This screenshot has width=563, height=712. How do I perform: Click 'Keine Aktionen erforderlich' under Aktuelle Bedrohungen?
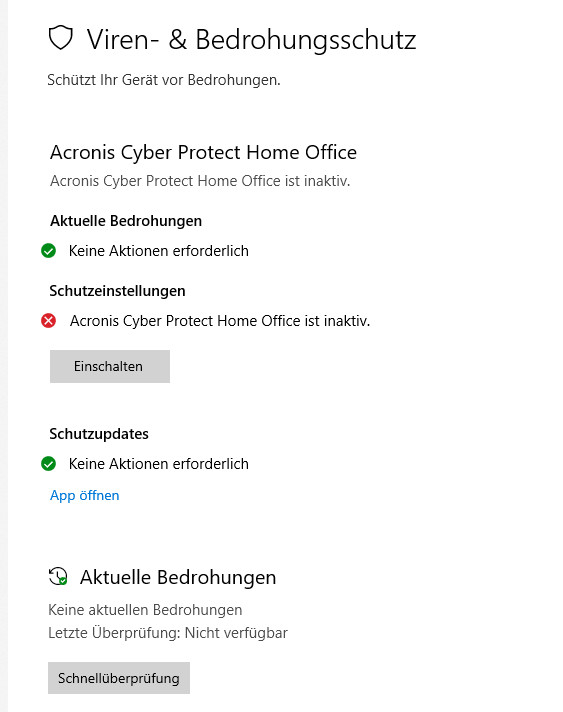(x=158, y=251)
